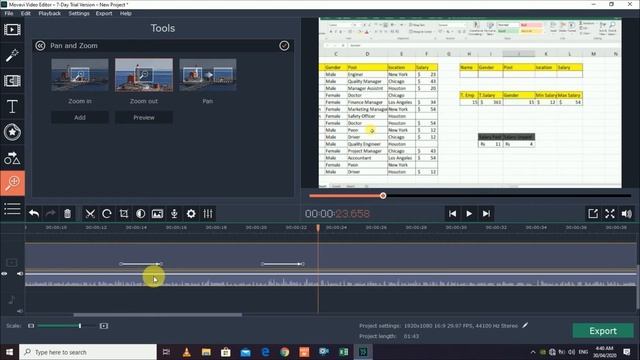The image size is (640, 360).
Task: Select the Zoom in effect thumbnail
Action: (x=80, y=75)
